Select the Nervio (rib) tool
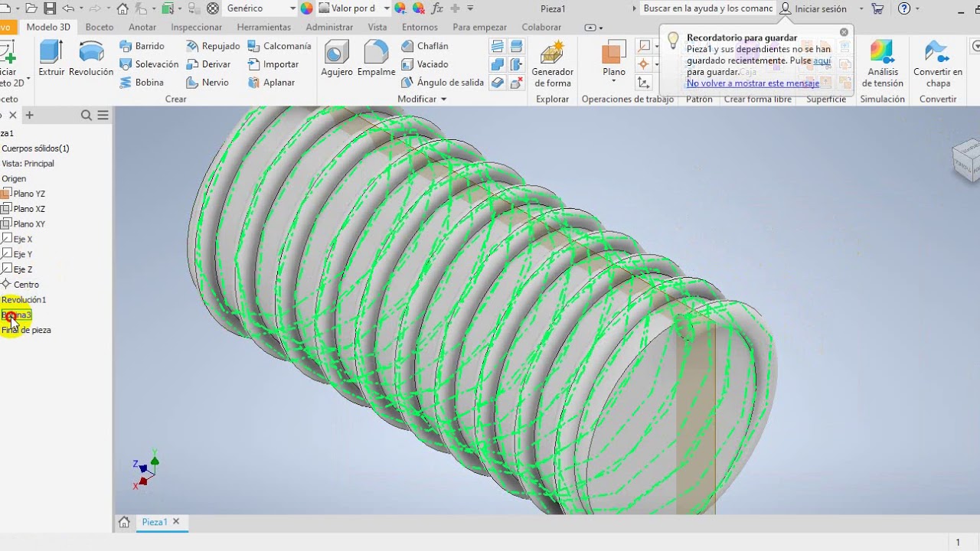The image size is (980, 551). tap(207, 83)
